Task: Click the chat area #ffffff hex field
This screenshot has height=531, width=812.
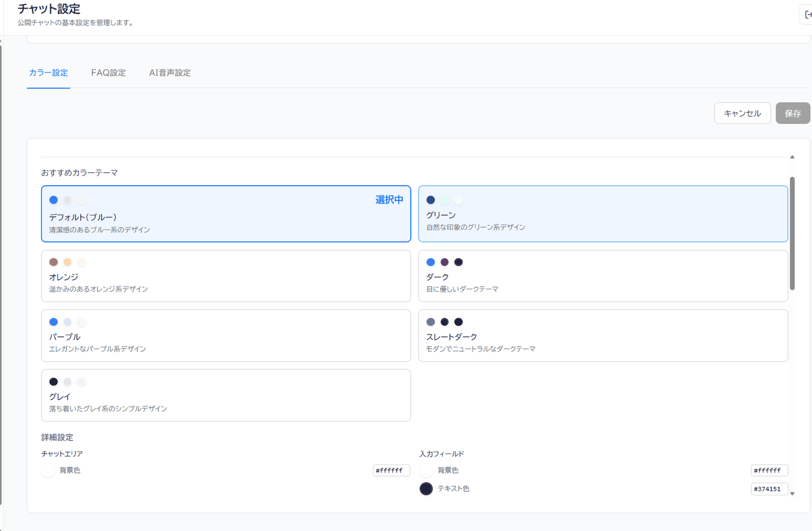Action: 391,470
